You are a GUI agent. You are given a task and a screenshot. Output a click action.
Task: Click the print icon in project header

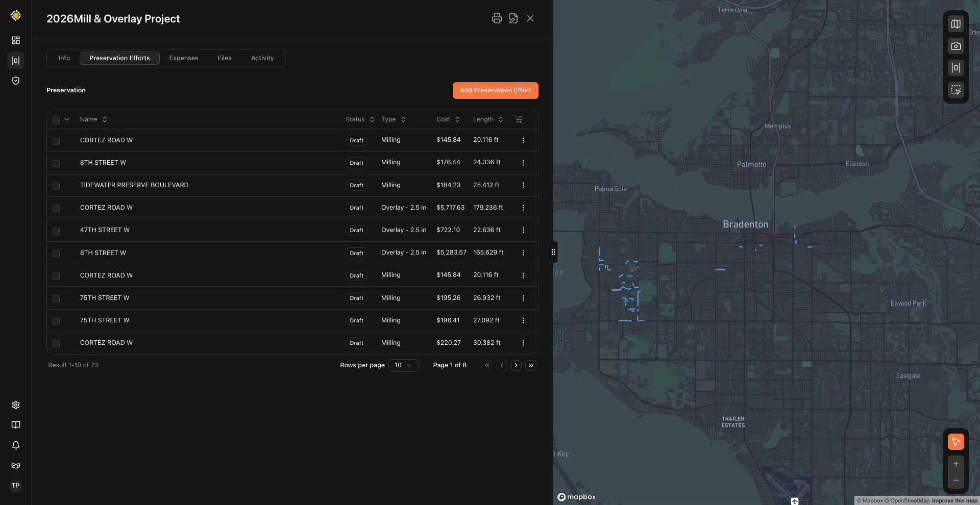tap(497, 18)
